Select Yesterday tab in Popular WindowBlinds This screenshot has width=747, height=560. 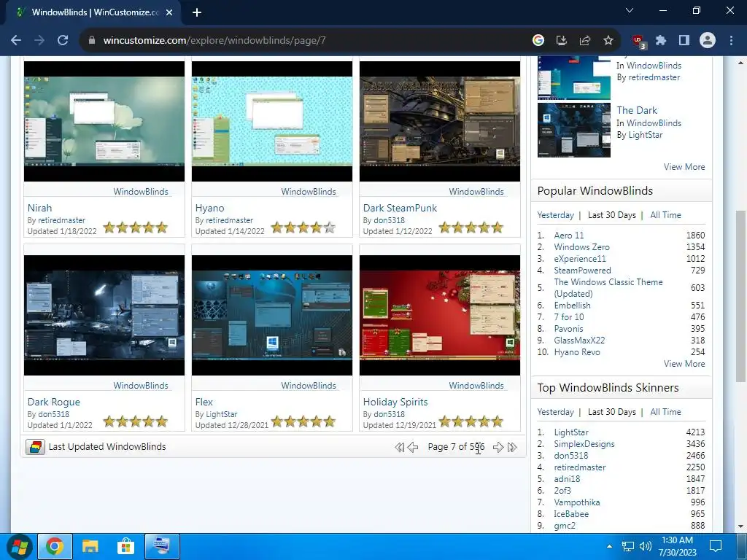click(x=555, y=215)
